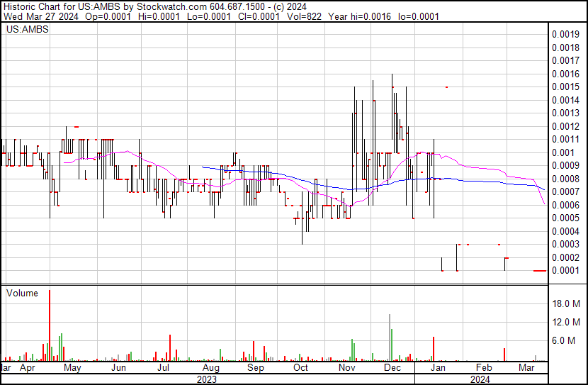This screenshot has height=385, width=588.
Task: Click the 0.0014 price axis label
Action: 565,100
